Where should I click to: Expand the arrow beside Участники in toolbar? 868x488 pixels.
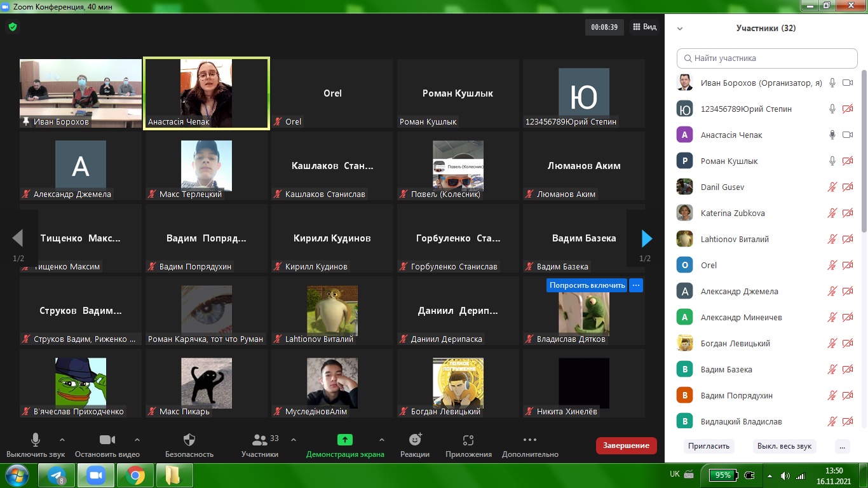pyautogui.click(x=294, y=439)
